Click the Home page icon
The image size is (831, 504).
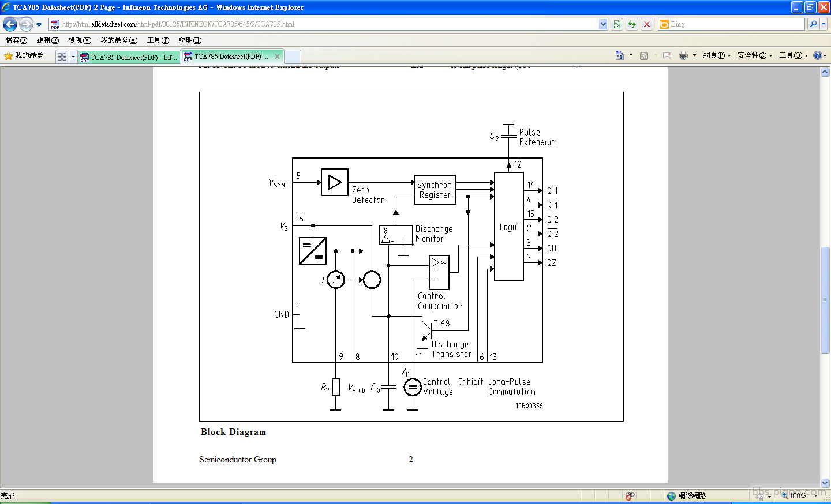[x=620, y=55]
